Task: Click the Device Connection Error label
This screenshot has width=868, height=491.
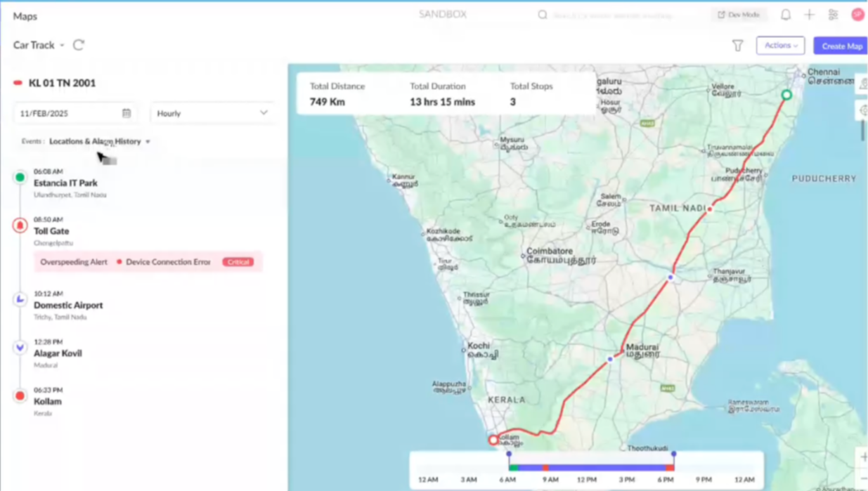Action: point(168,262)
